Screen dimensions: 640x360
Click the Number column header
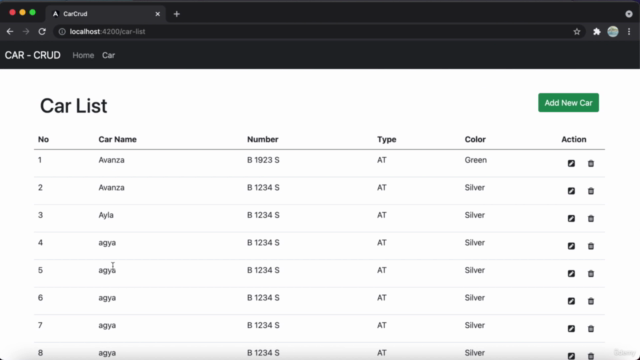262,139
